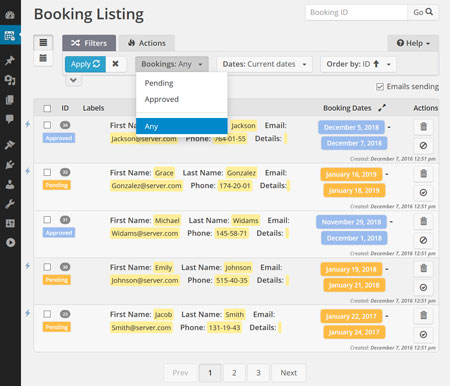Screen dimensions: 450x386
Task: Open the Bookings: Any dropdown
Action: pyautogui.click(x=172, y=64)
